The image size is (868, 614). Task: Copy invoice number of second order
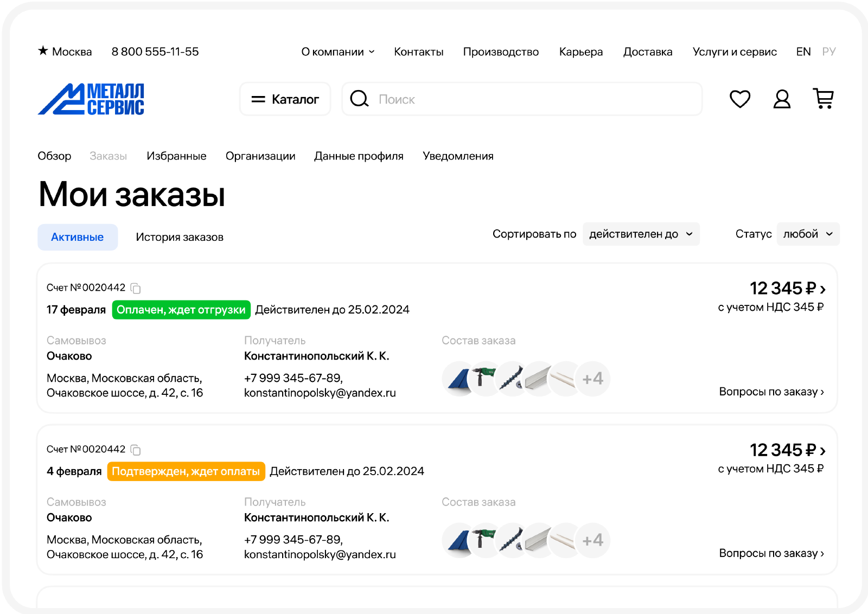point(136,450)
